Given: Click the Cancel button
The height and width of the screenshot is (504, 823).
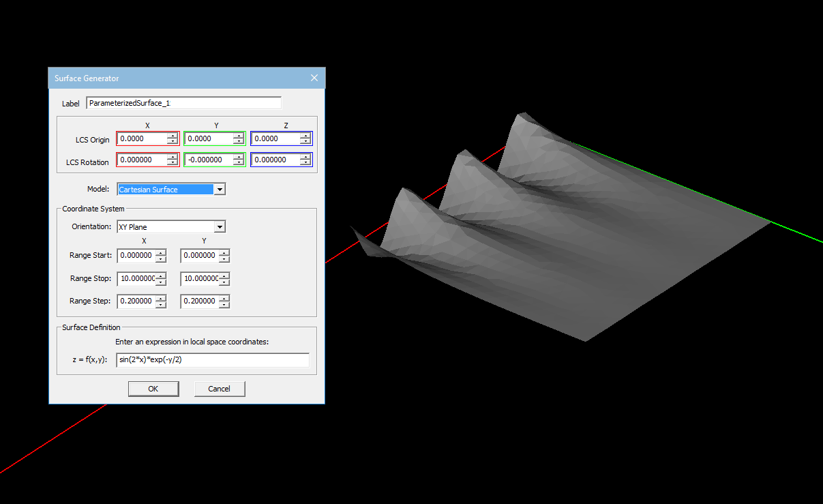Looking at the screenshot, I should click(x=220, y=389).
